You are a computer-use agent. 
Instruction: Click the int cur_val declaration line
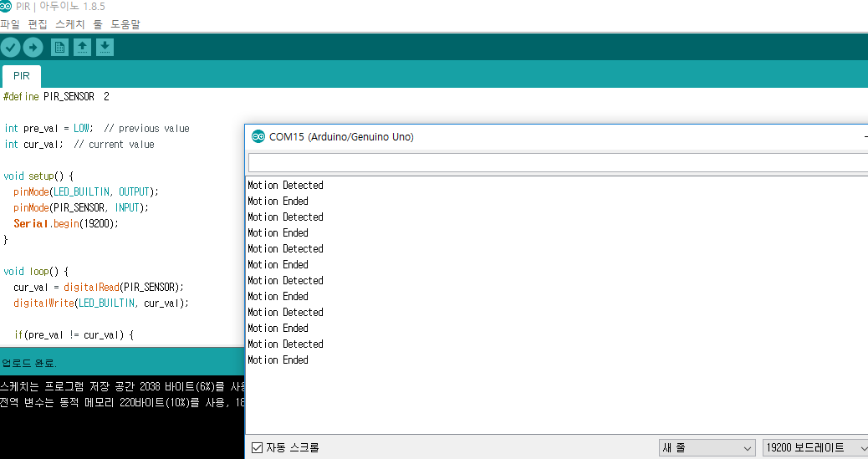[x=79, y=145]
